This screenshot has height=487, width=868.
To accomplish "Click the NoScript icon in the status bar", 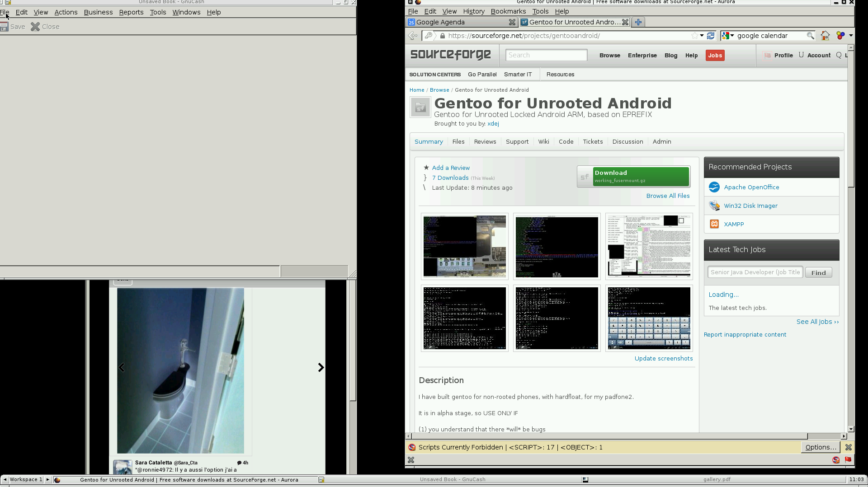I will click(x=836, y=460).
